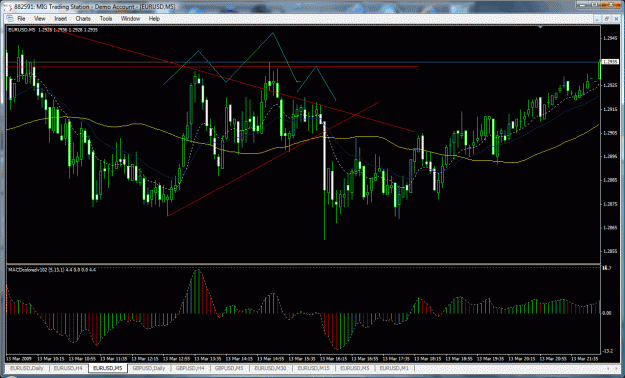Click the 1.2855 price axis label

[x=610, y=251]
